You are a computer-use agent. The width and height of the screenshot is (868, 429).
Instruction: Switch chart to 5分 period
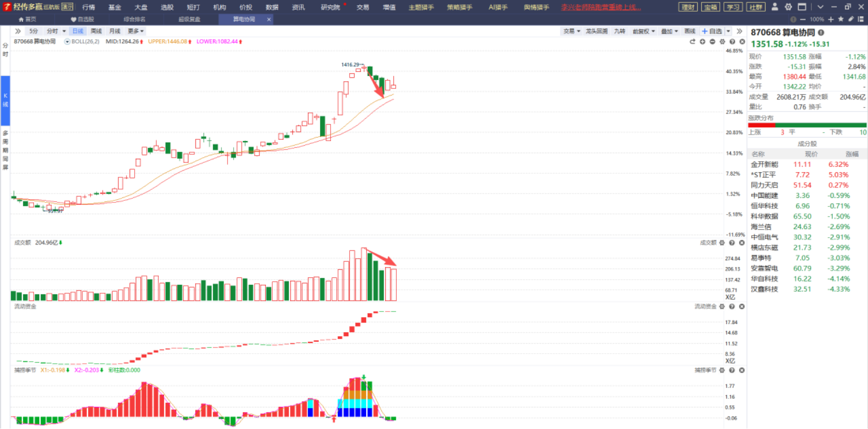[x=34, y=31]
